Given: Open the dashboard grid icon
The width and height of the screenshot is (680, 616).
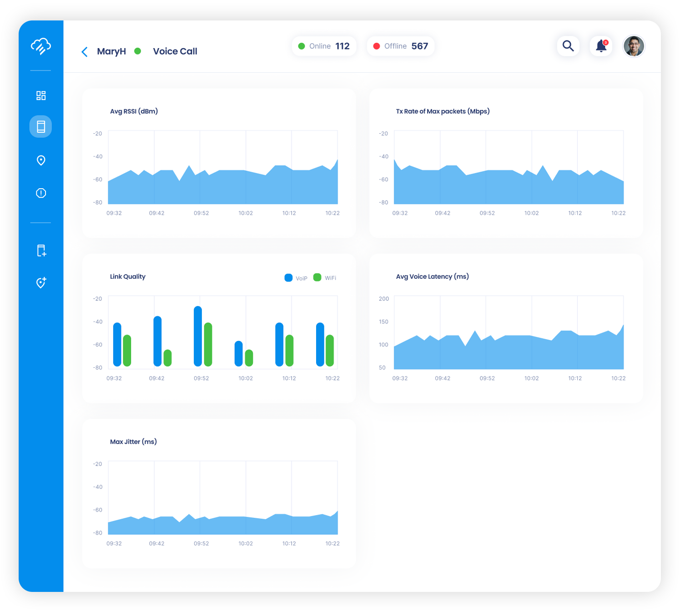Looking at the screenshot, I should 41,95.
